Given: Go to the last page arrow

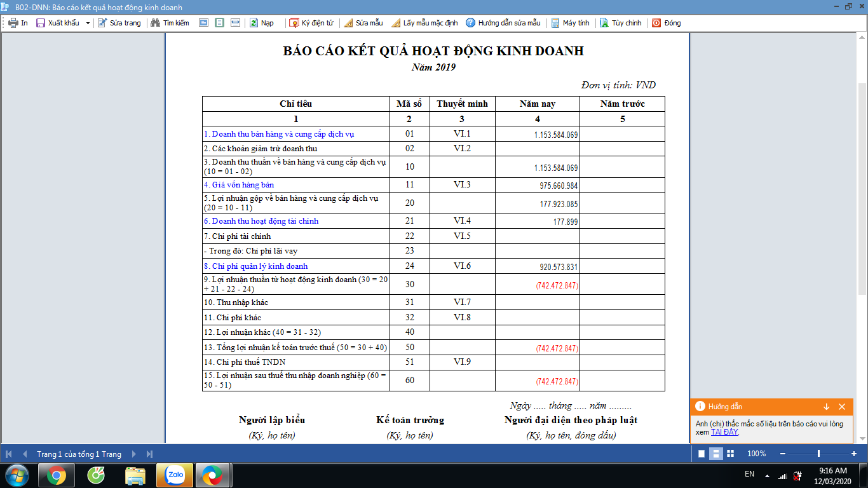Looking at the screenshot, I should [x=149, y=454].
